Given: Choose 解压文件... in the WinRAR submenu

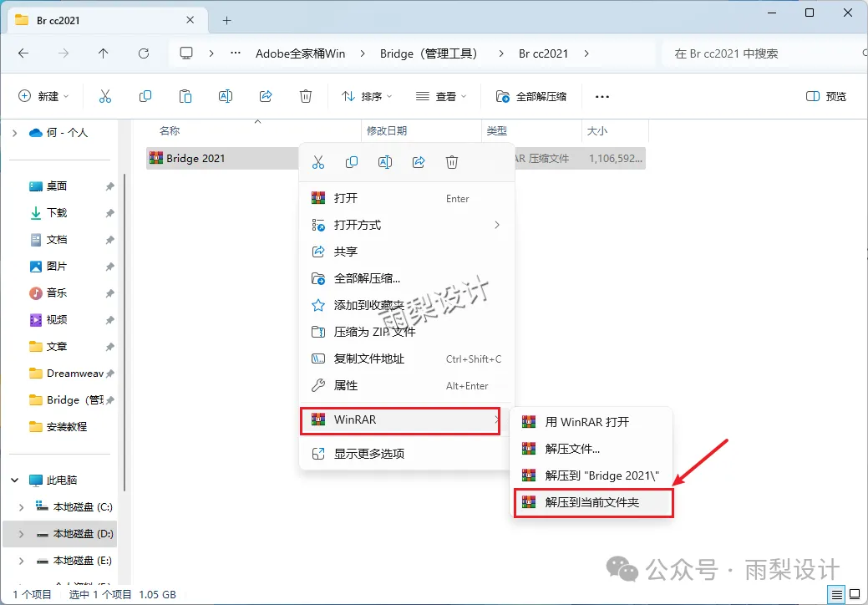Looking at the screenshot, I should pos(591,449).
